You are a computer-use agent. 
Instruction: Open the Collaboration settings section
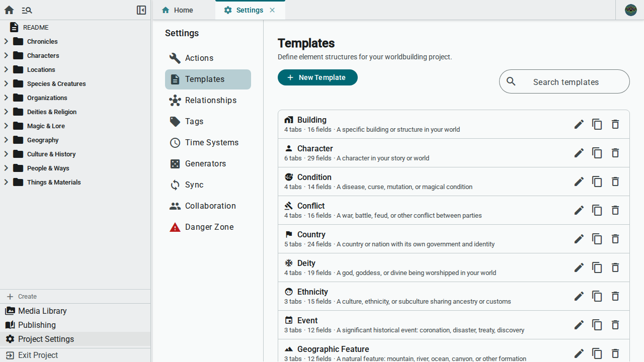[208, 206]
